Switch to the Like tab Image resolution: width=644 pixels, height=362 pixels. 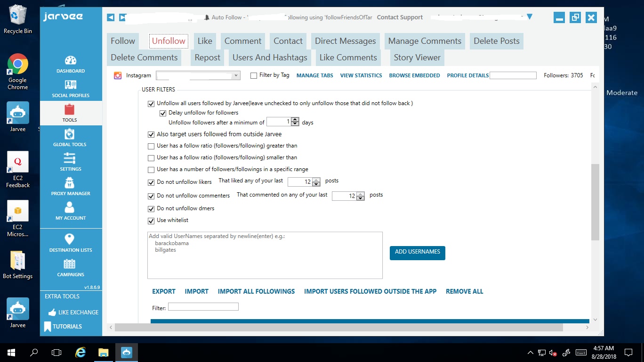(205, 41)
